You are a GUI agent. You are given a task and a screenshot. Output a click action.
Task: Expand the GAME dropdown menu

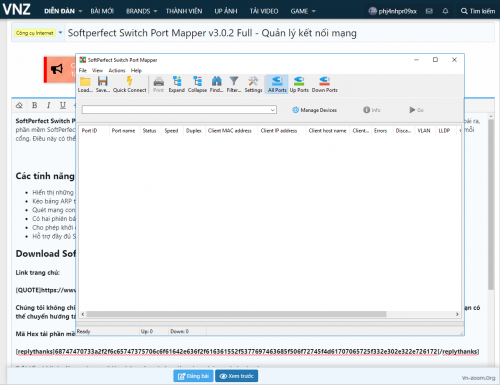[303, 11]
